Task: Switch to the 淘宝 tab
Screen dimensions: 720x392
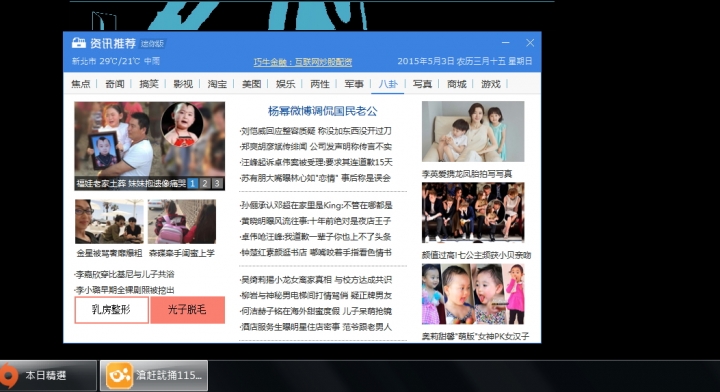Action: click(x=217, y=84)
